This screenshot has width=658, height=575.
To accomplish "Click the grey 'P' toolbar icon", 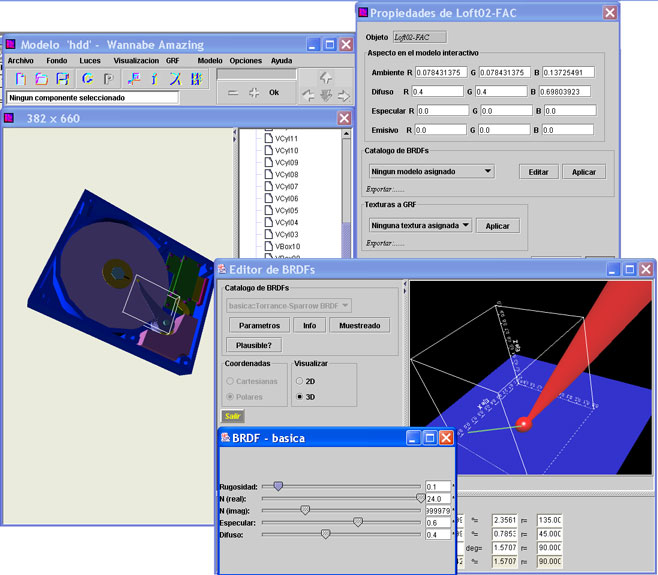I will [x=109, y=78].
